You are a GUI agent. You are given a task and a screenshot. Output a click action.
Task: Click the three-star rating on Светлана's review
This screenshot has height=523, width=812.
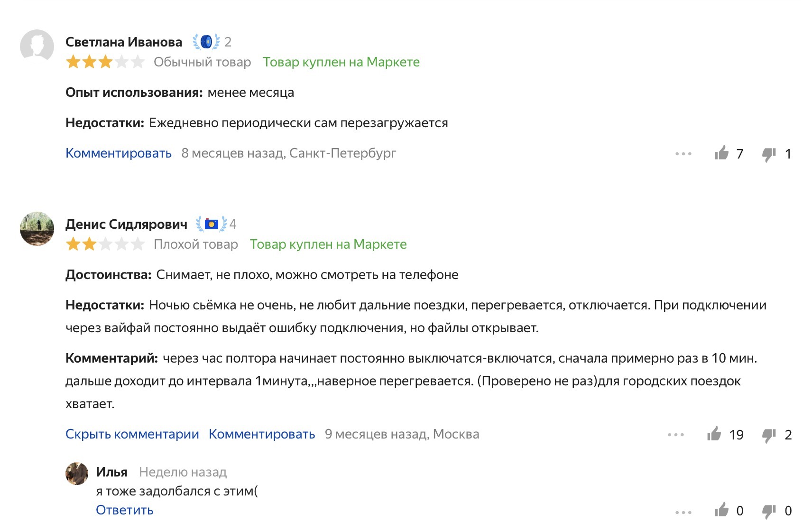click(x=105, y=62)
